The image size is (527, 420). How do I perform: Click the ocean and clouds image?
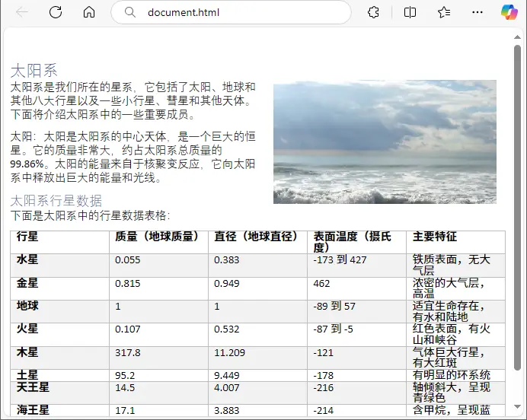(385, 142)
